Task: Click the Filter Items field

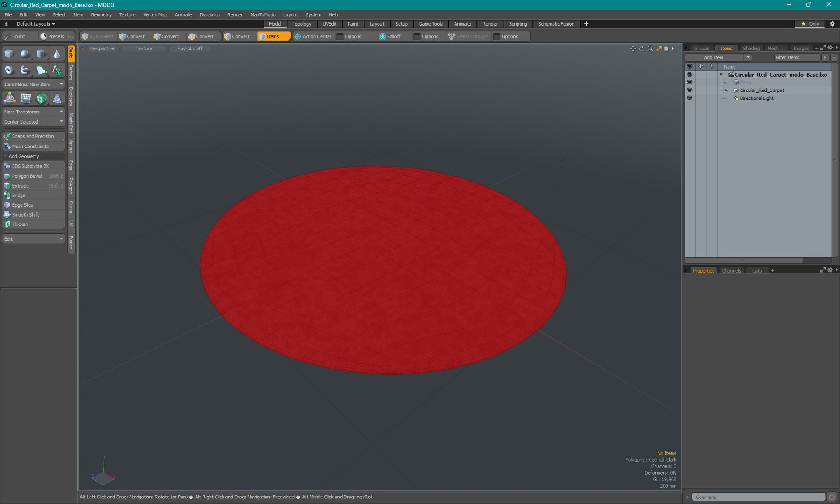Action: click(797, 57)
